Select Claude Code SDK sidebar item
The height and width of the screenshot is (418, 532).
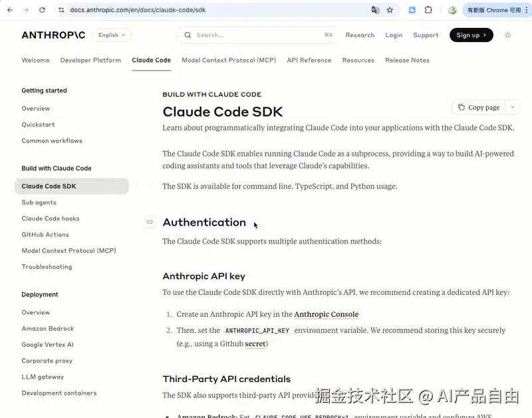[x=72, y=186]
